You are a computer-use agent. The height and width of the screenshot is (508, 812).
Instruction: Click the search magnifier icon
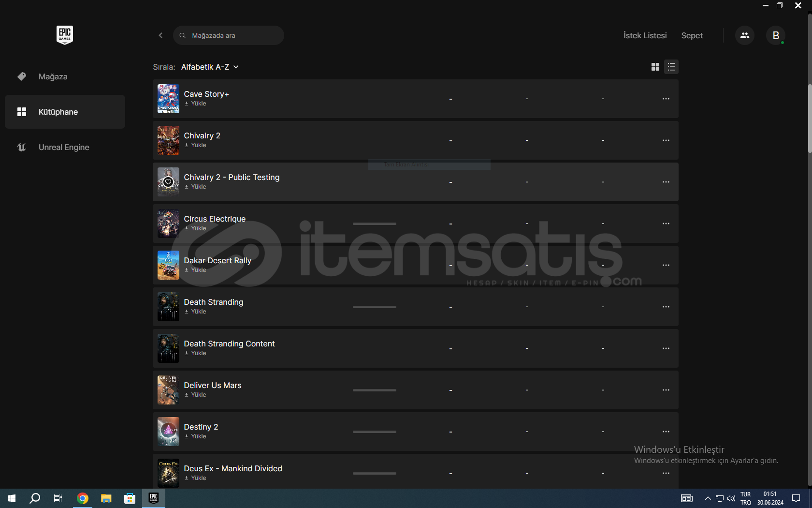pyautogui.click(x=182, y=35)
